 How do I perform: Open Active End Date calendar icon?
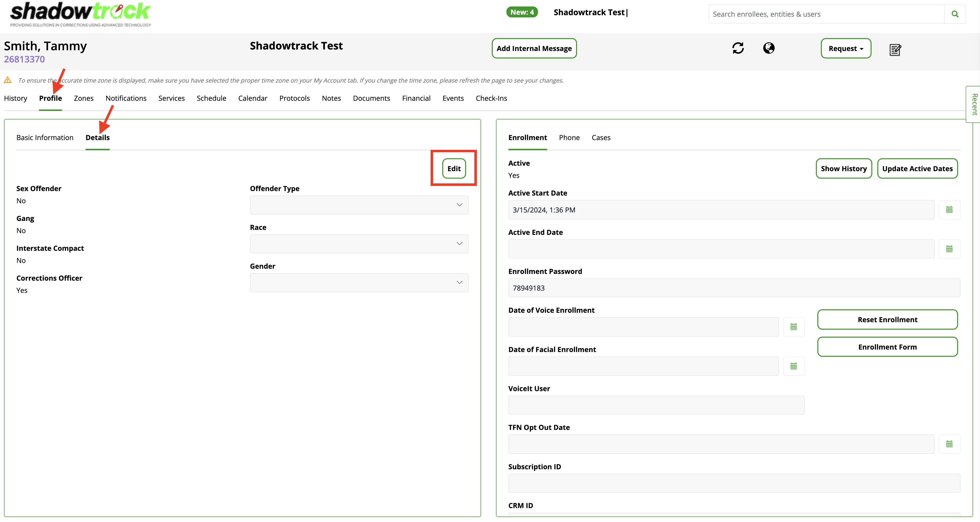pyautogui.click(x=949, y=249)
